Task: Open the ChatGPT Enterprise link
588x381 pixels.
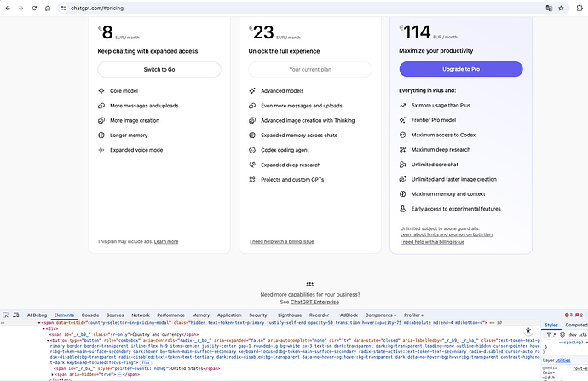Action: (x=314, y=302)
